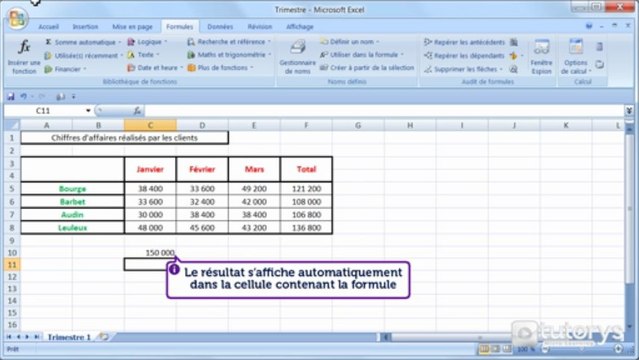The height and width of the screenshot is (360, 639).
Task: Select Trimestre 1 sheet tab
Action: pyautogui.click(x=69, y=337)
